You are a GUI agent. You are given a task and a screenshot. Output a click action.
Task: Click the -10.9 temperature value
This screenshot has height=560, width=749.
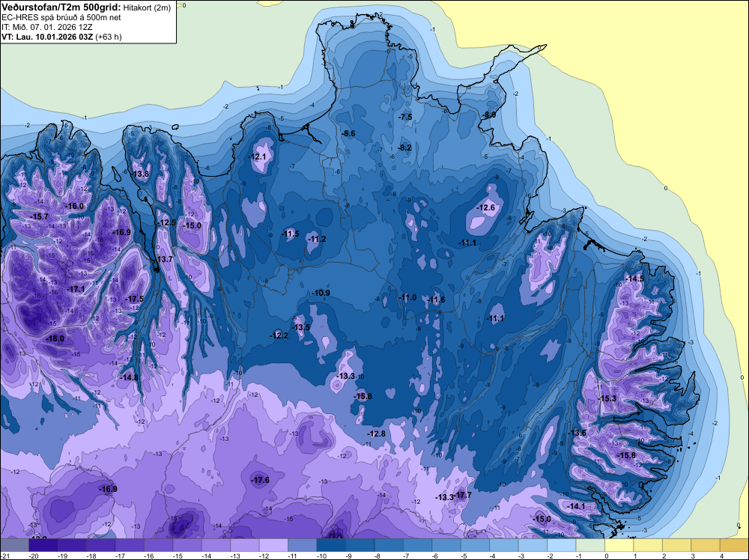point(321,293)
